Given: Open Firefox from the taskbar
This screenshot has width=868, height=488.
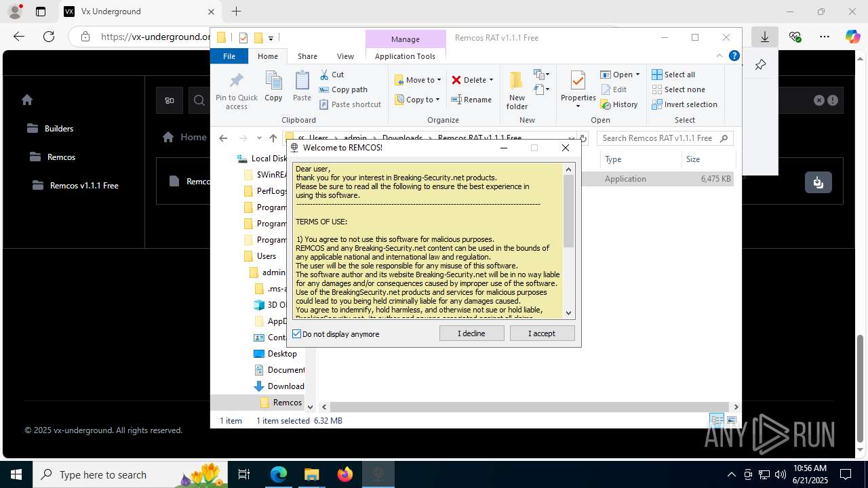Looking at the screenshot, I should tap(345, 474).
